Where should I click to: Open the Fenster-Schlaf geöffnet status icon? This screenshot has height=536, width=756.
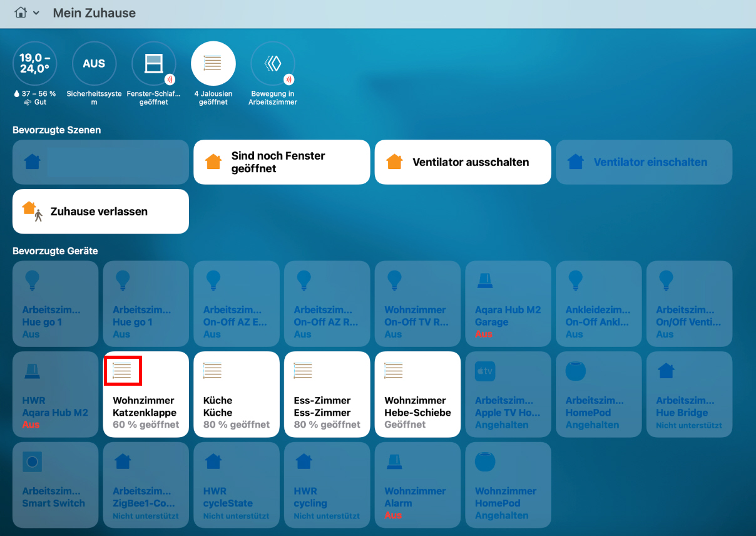click(154, 63)
